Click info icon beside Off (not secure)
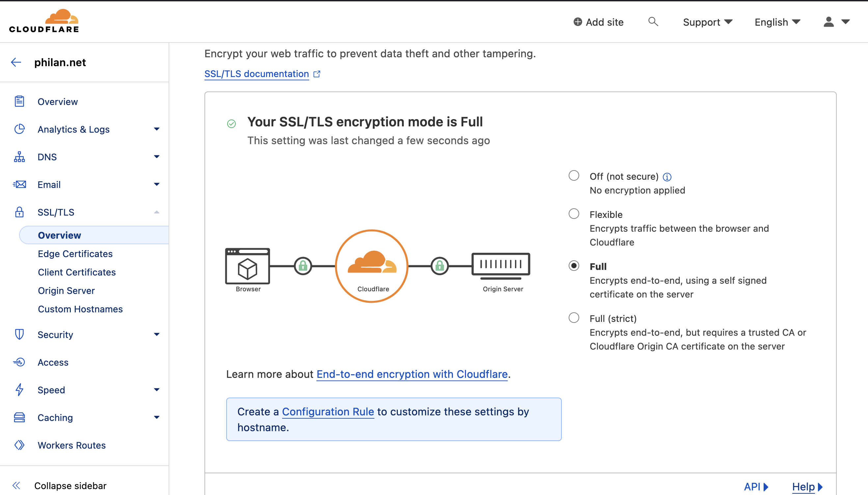868x495 pixels. coord(667,177)
